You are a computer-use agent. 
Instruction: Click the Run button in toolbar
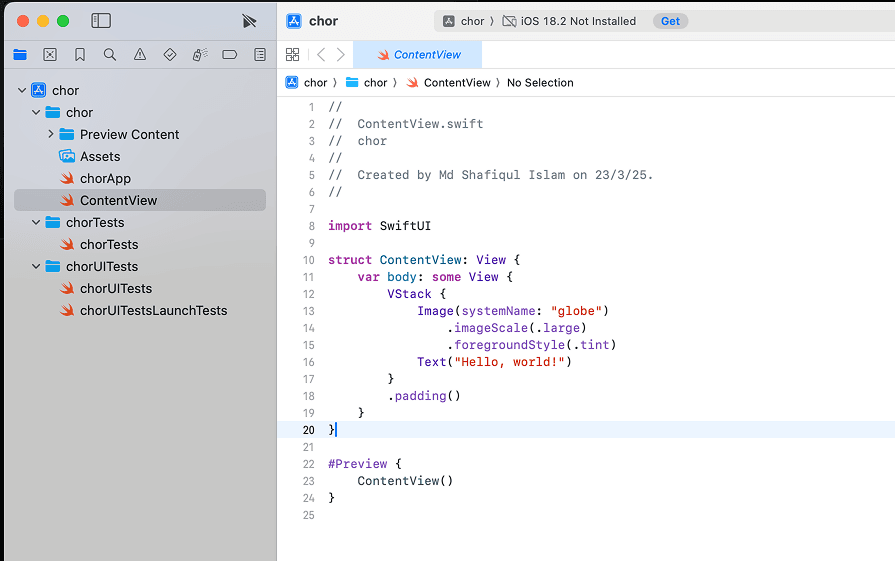tap(249, 21)
